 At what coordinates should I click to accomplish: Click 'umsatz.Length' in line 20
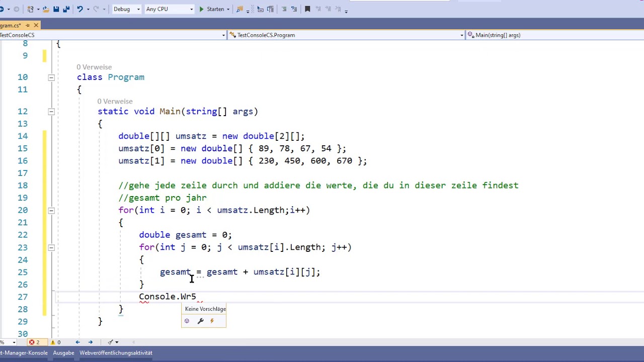pos(251,210)
